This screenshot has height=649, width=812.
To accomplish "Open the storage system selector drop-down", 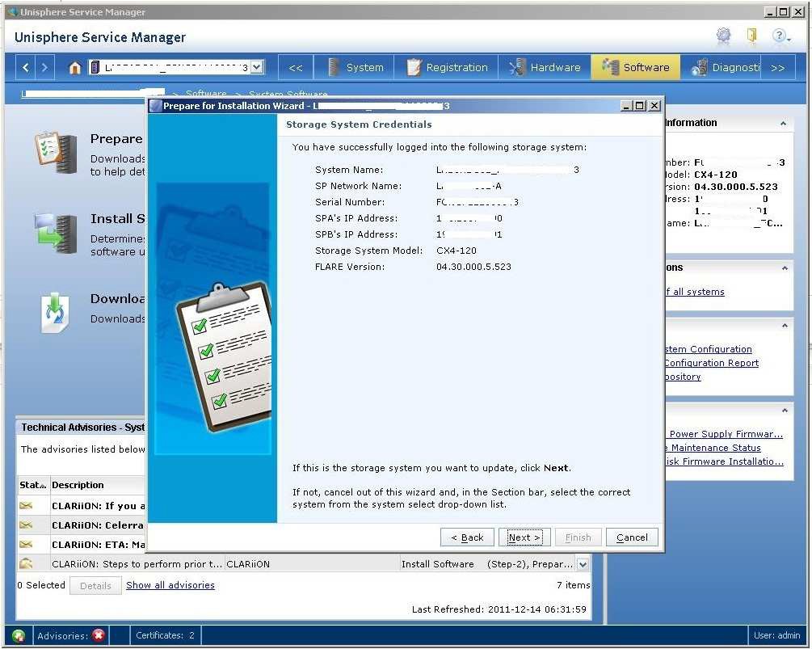I will coord(257,67).
